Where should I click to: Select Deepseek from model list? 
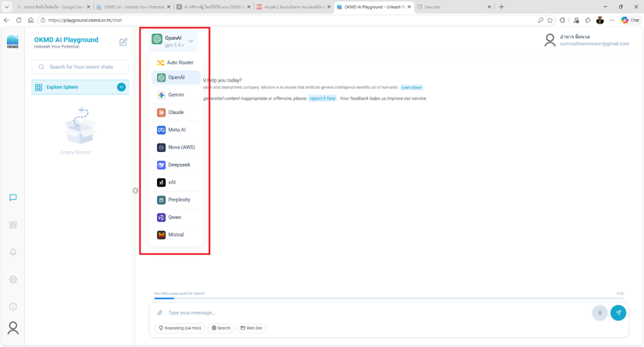pyautogui.click(x=176, y=165)
